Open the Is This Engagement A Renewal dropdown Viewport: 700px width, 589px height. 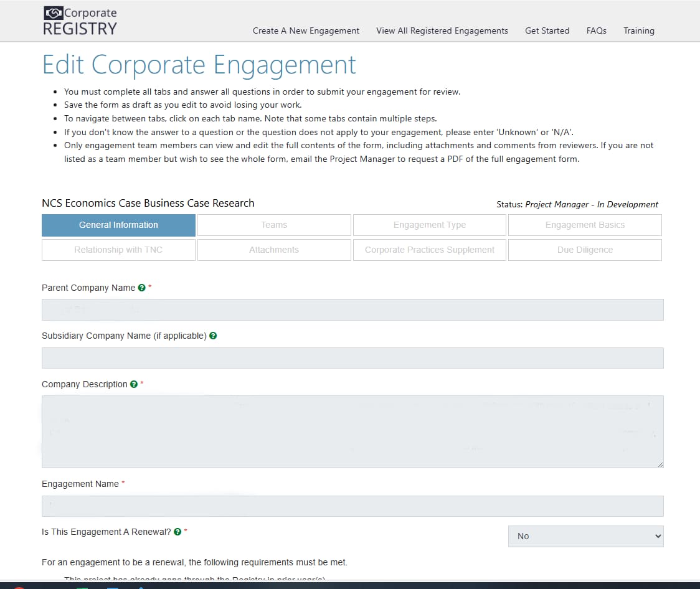585,536
